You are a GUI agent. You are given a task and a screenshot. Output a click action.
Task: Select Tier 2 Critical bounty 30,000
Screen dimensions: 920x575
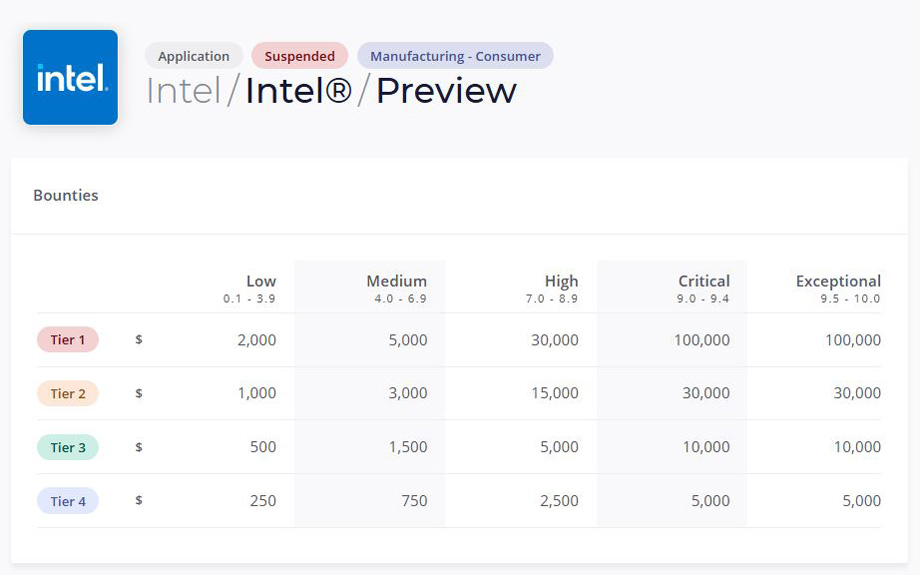(x=706, y=393)
